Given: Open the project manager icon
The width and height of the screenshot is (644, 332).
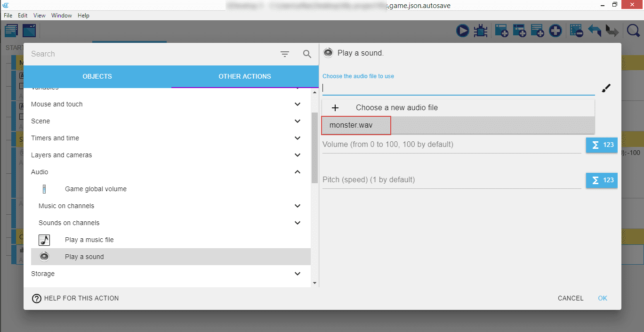Looking at the screenshot, I should [11, 31].
